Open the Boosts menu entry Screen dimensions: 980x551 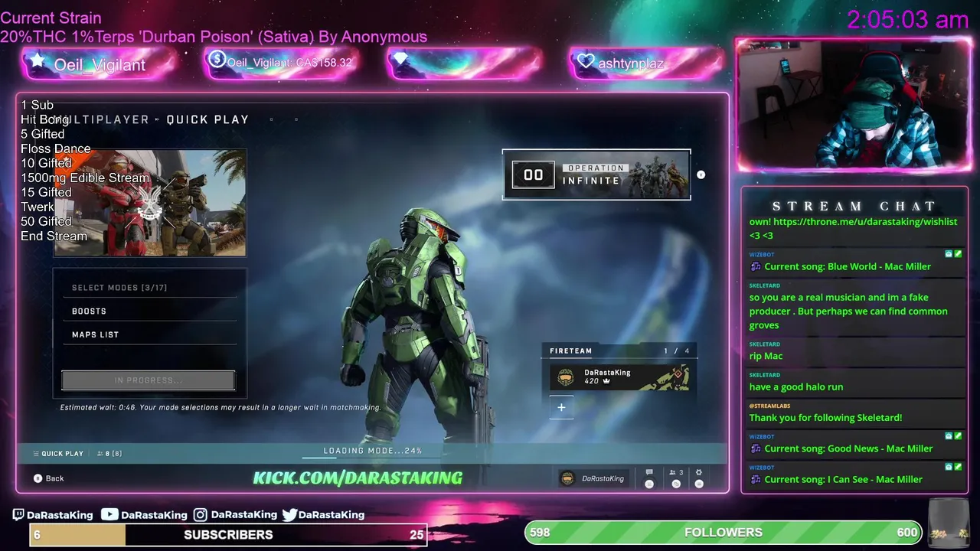pos(149,311)
